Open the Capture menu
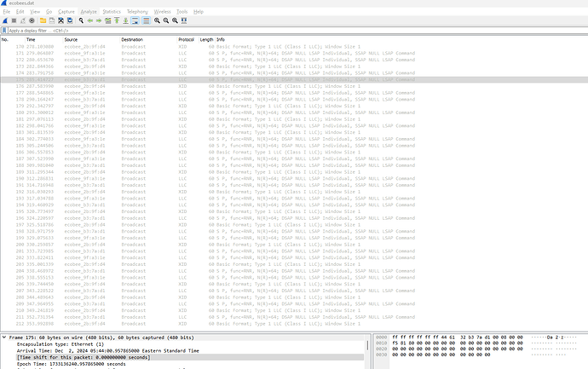 click(66, 12)
